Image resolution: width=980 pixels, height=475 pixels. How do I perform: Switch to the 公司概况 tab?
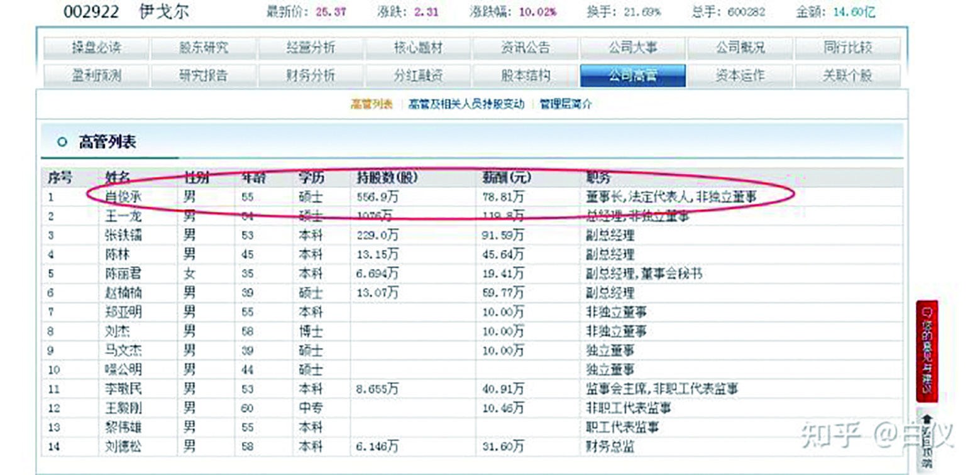(742, 46)
